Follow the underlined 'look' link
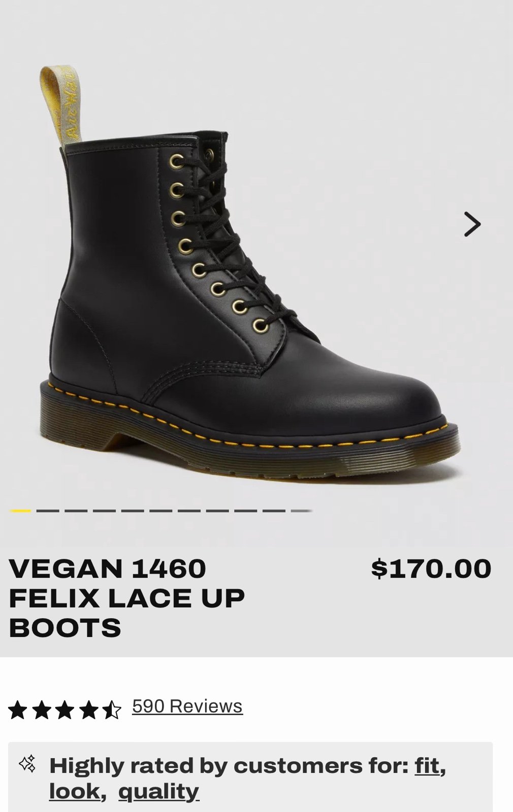This screenshot has width=513, height=812. (74, 791)
